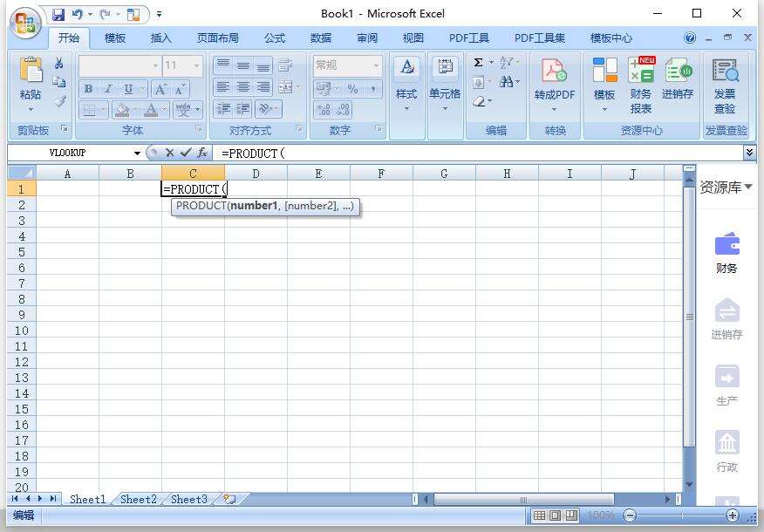This screenshot has height=532, width=764.
Task: Toggle center text alignment
Action: click(243, 87)
